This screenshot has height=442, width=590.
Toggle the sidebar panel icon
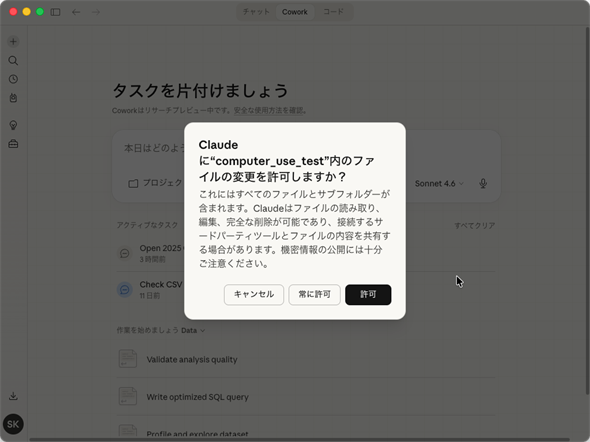55,12
